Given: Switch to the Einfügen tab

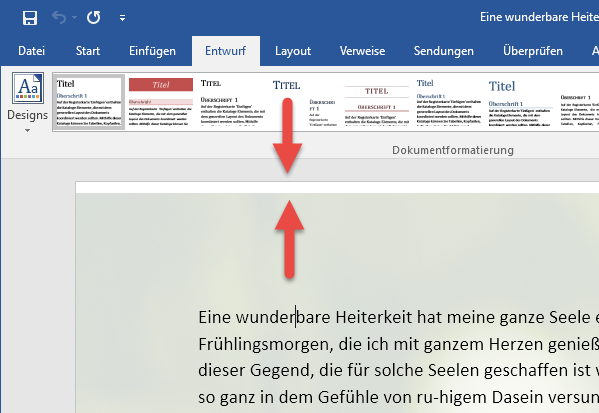Looking at the screenshot, I should click(x=152, y=51).
